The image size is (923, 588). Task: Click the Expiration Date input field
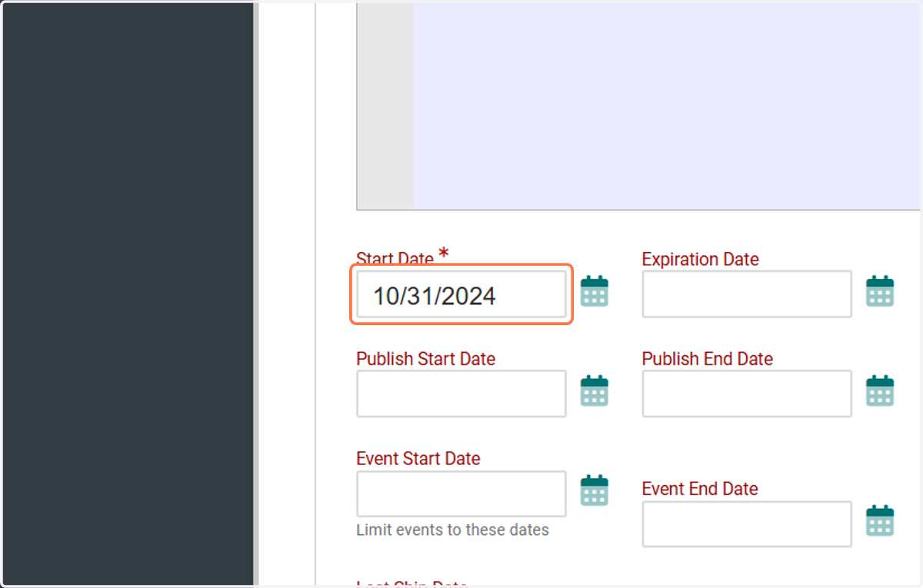pos(747,294)
